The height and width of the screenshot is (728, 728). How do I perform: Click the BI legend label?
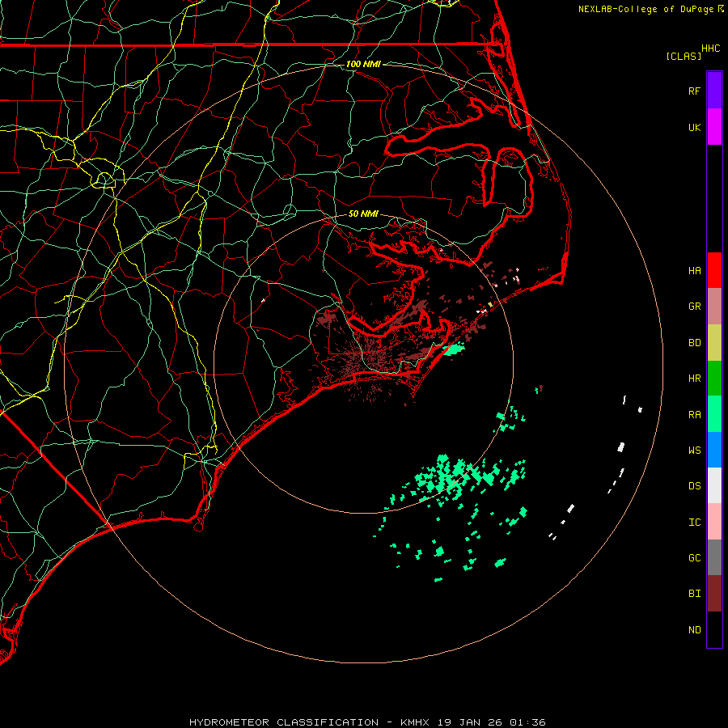click(694, 594)
